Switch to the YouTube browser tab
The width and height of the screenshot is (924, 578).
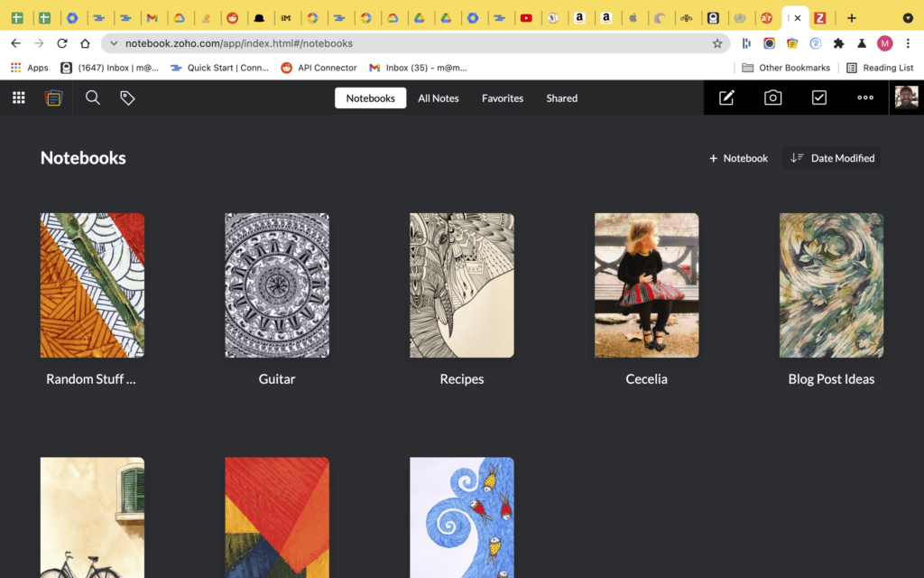[x=526, y=18]
